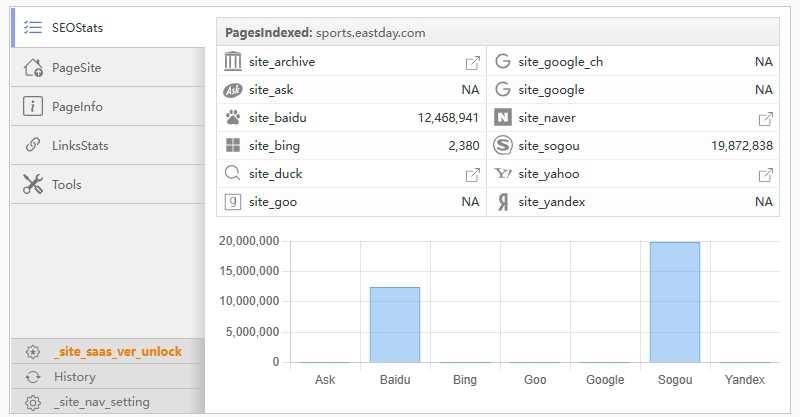Click the Google chart axis label
The height and width of the screenshot is (417, 800).
(x=605, y=380)
